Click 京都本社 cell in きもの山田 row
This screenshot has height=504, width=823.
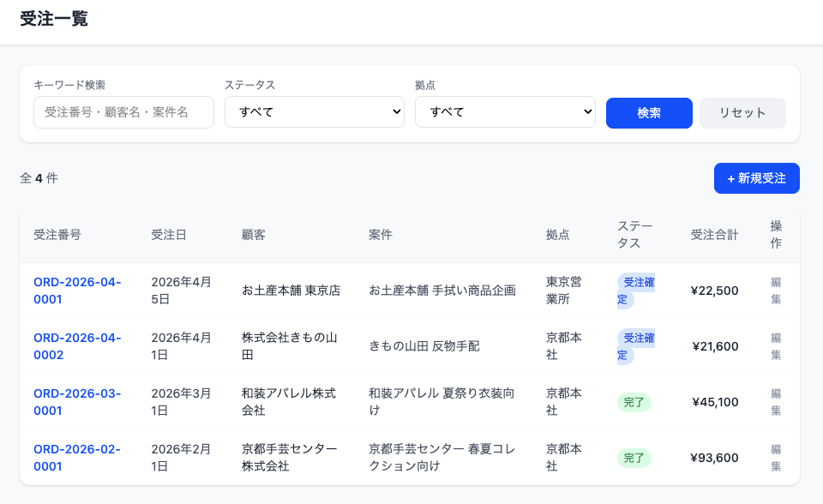[564, 346]
